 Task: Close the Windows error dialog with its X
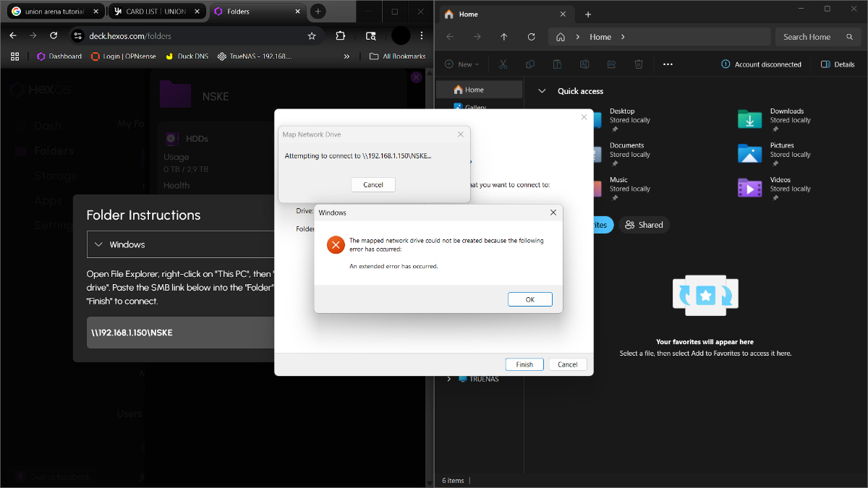[553, 213]
